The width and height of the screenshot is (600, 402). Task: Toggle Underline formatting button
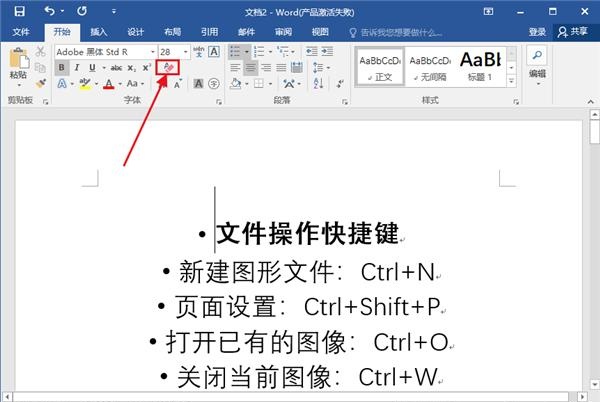click(91, 68)
